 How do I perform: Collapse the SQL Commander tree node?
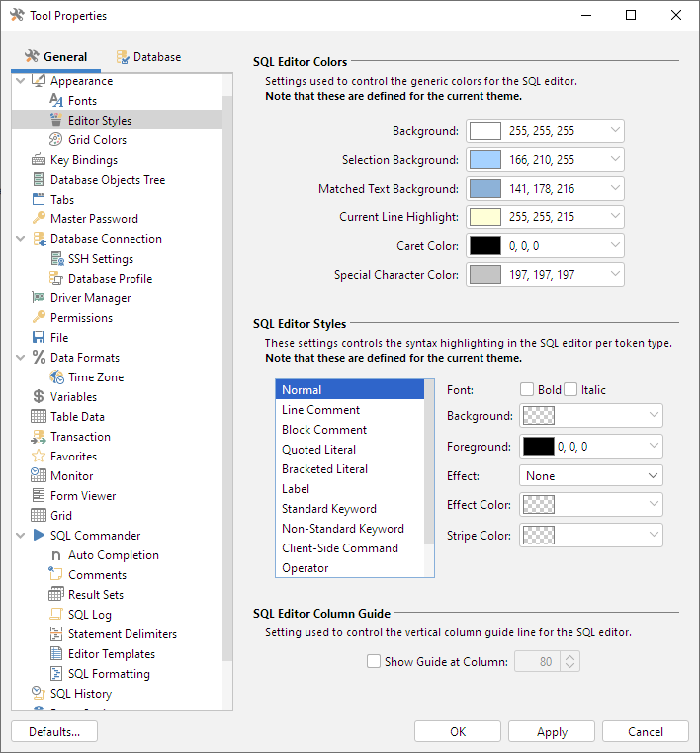coord(21,536)
